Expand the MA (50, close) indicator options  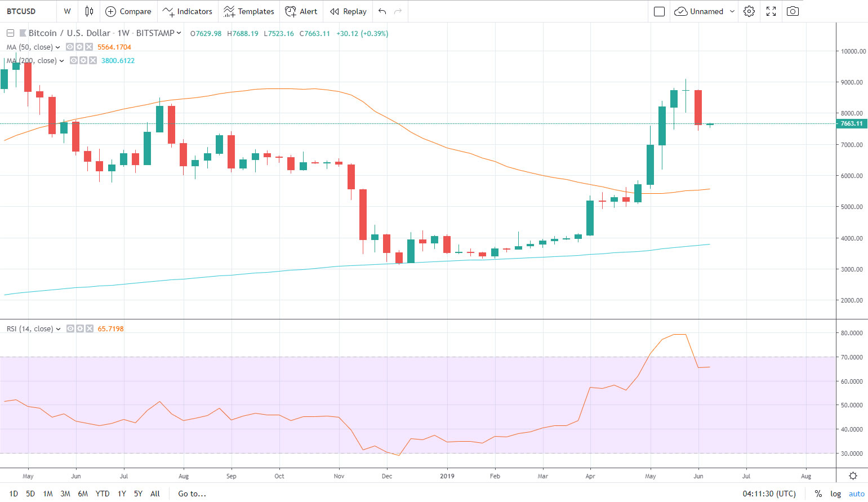pos(57,47)
